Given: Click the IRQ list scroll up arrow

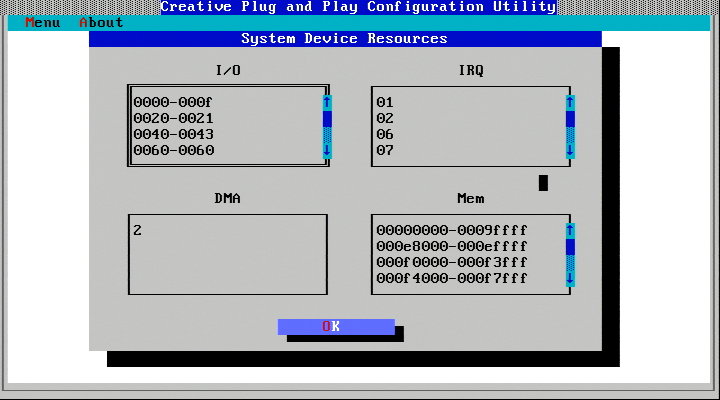Looking at the screenshot, I should pos(570,102).
